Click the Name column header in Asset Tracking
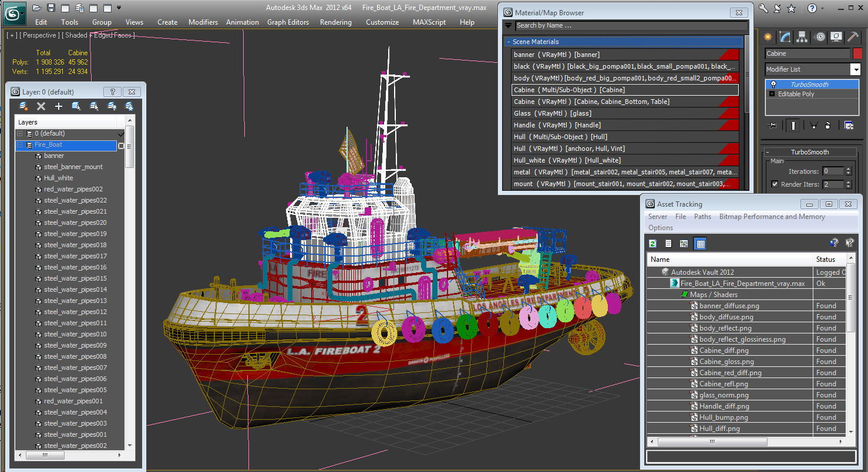Viewport: 868px width, 472px height. coord(730,259)
